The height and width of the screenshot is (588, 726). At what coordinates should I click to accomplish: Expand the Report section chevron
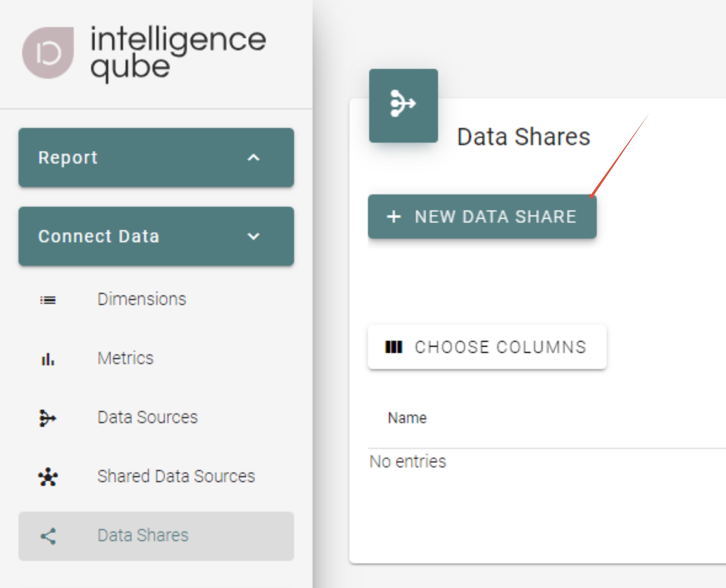[253, 158]
